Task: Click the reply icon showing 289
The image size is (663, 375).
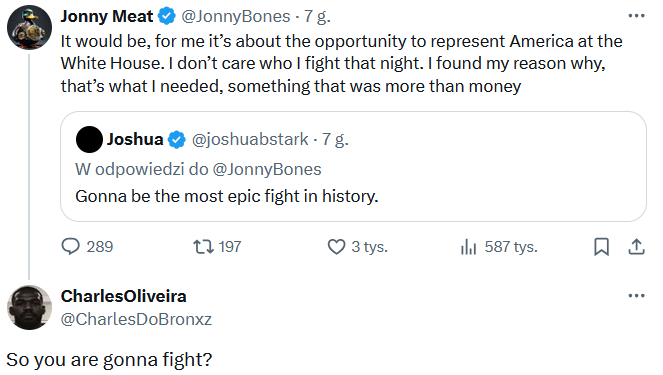Action: pyautogui.click(x=71, y=246)
